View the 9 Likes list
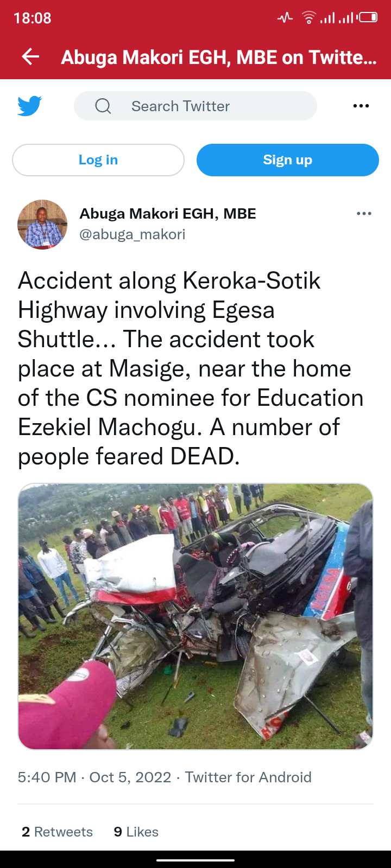Image resolution: width=391 pixels, height=868 pixels. click(136, 832)
